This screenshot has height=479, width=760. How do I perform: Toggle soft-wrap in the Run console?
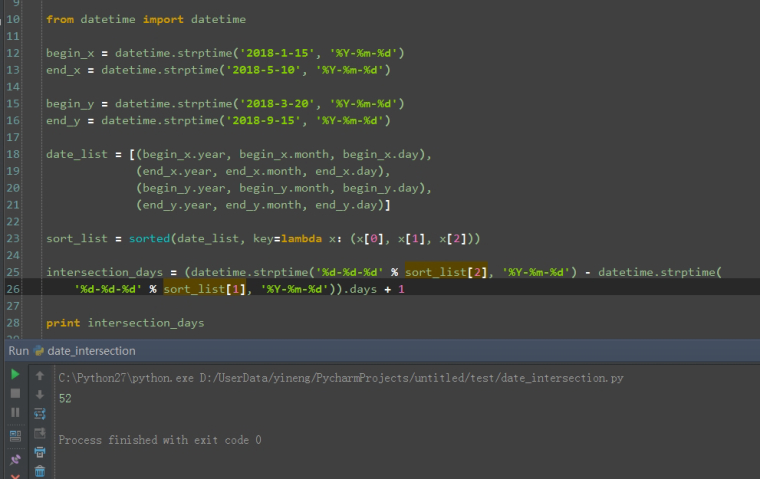[x=40, y=413]
